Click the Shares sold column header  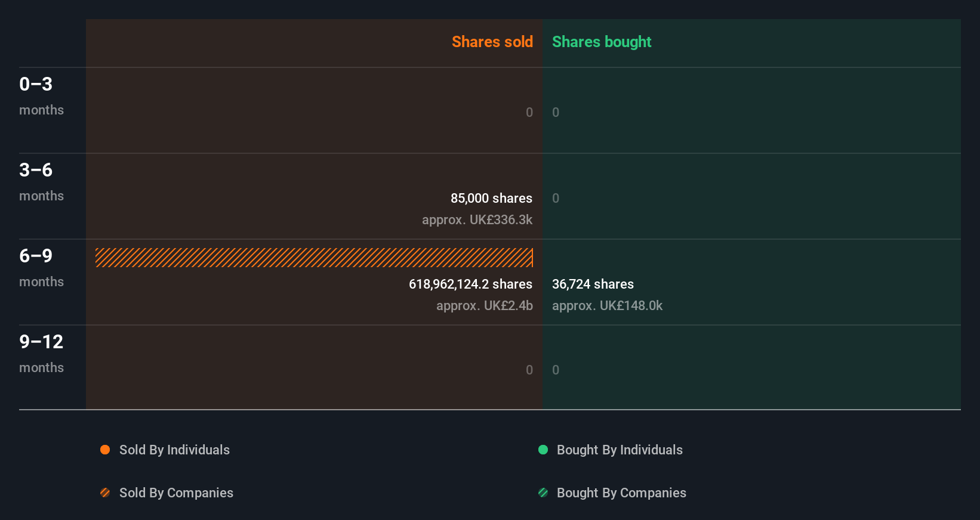492,42
